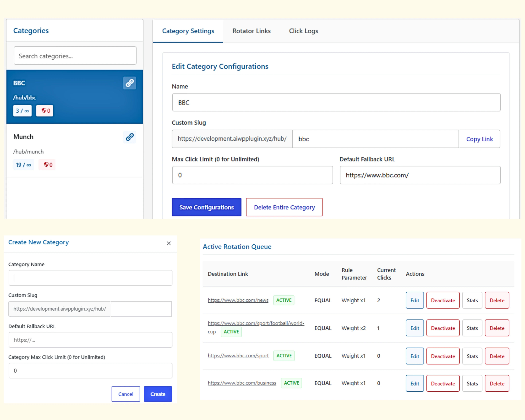Open the bbc.com/business destination link

click(242, 383)
